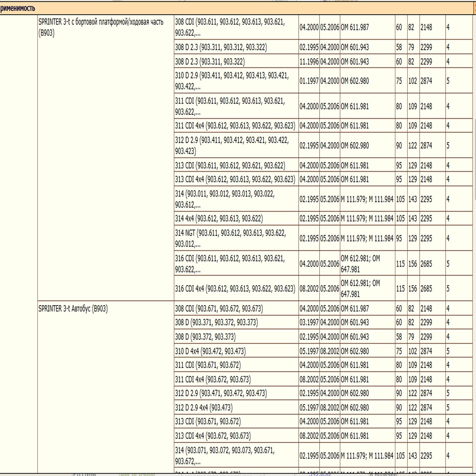Click the 03.1997 start date cell
Viewport: 476px width, 476px height.
(309, 322)
